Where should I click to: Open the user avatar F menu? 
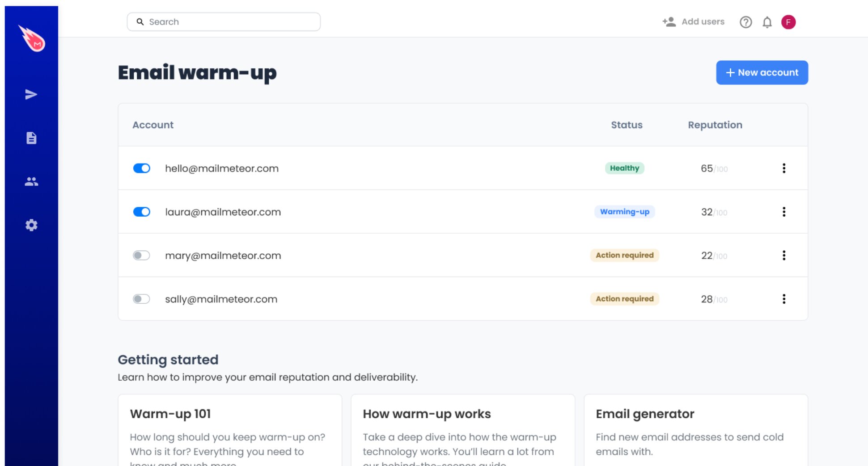(x=788, y=22)
